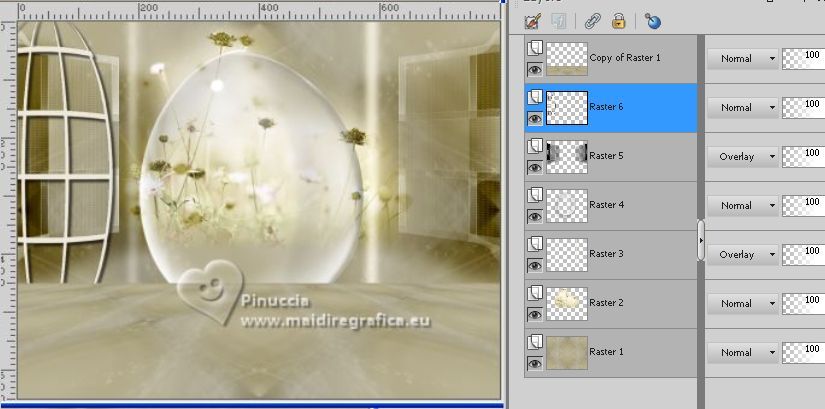Click raster layer type icon of Raster 5
825x409 pixels.
(x=535, y=146)
